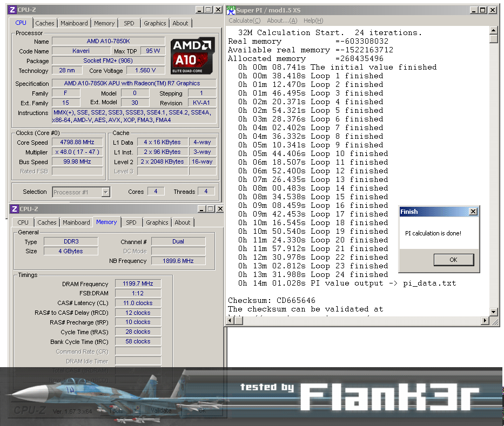Click the Revision value KV-A1
The image size is (504, 426).
(x=201, y=103)
